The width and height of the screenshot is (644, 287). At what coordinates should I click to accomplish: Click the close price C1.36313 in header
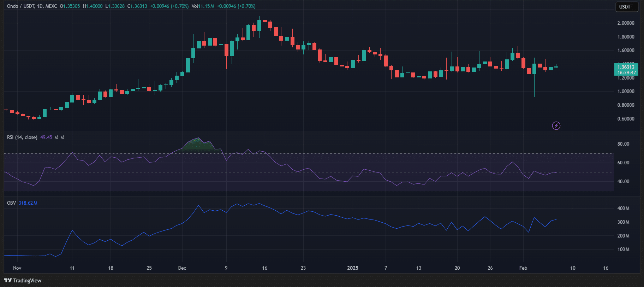[137, 6]
